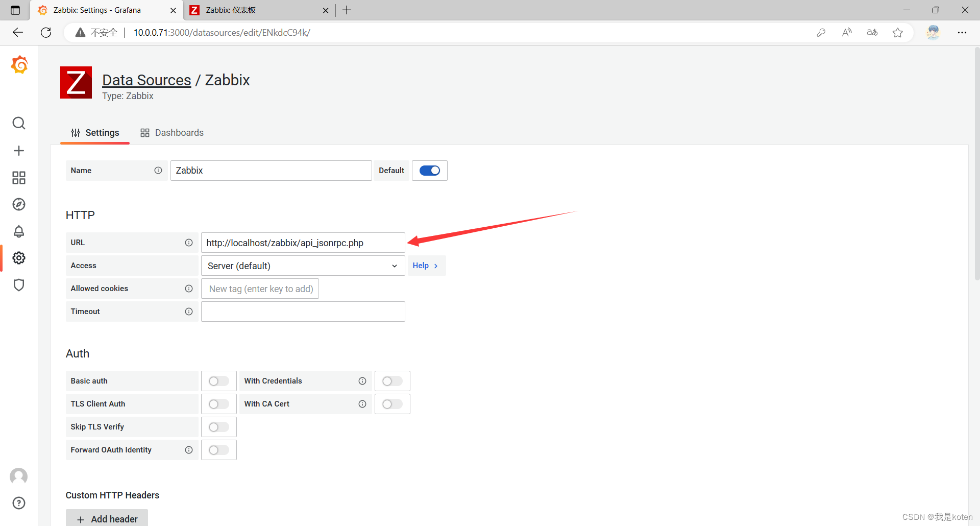This screenshot has width=980, height=526.
Task: Switch to the Settings tab
Action: [x=95, y=133]
